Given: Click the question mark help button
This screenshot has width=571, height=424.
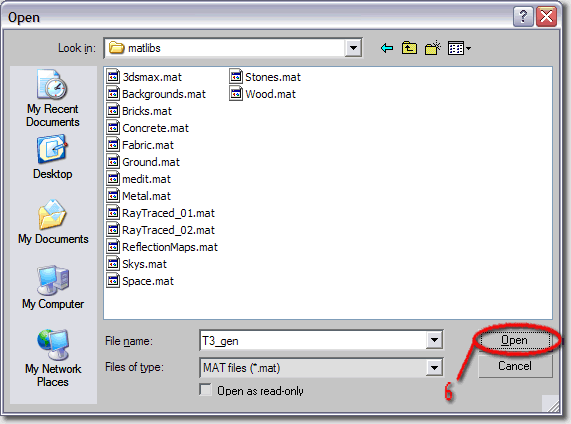Looking at the screenshot, I should click(x=523, y=17).
